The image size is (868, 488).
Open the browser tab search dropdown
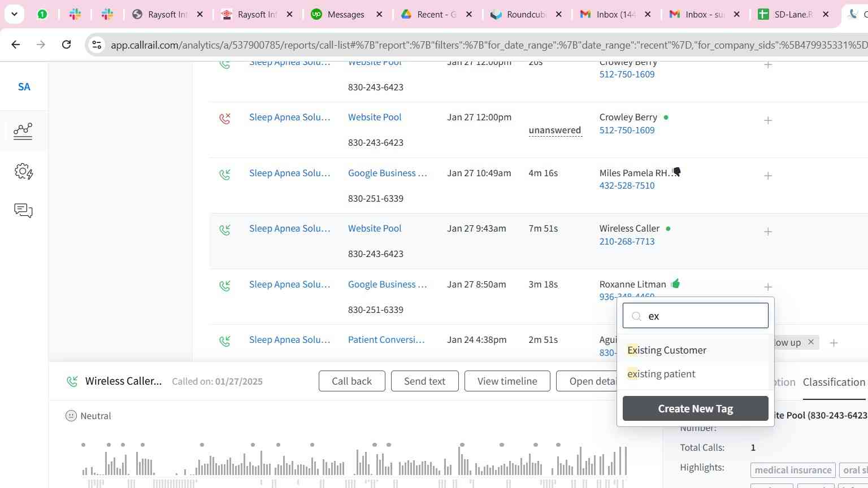[x=14, y=14]
